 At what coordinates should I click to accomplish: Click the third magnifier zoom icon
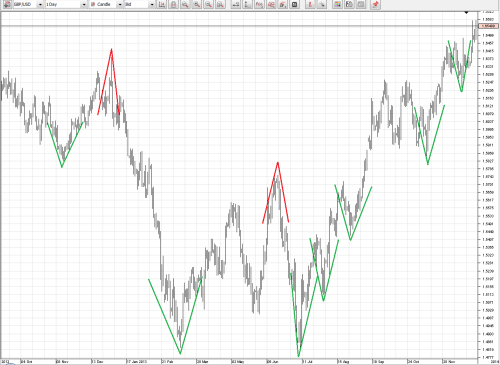tap(208, 4)
